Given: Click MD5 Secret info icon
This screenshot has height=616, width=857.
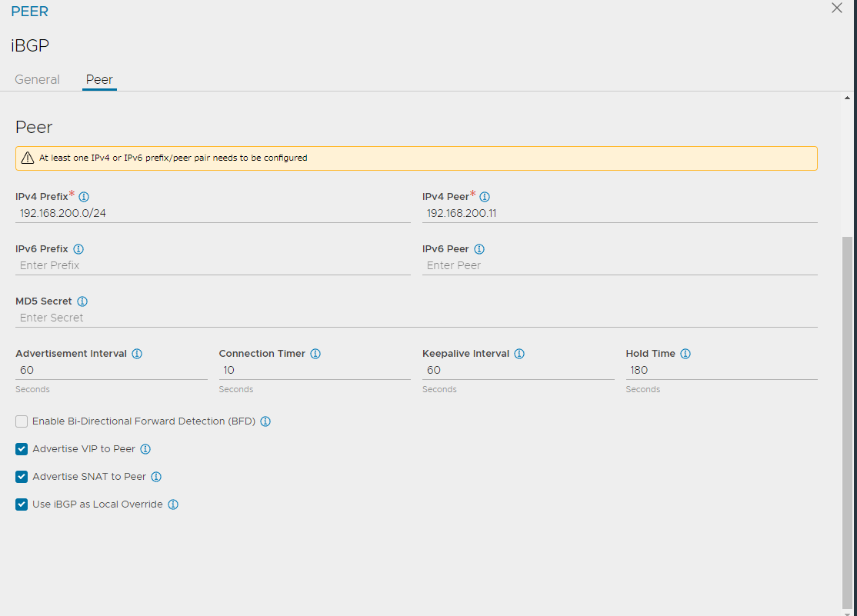Looking at the screenshot, I should click(82, 301).
